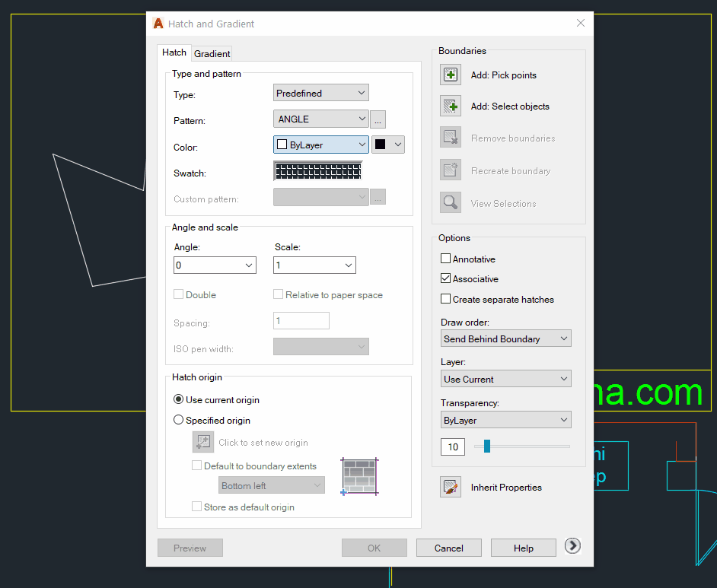Screen dimensions: 717x588
Task: Click the hatch origin preview image
Action: pos(359,477)
